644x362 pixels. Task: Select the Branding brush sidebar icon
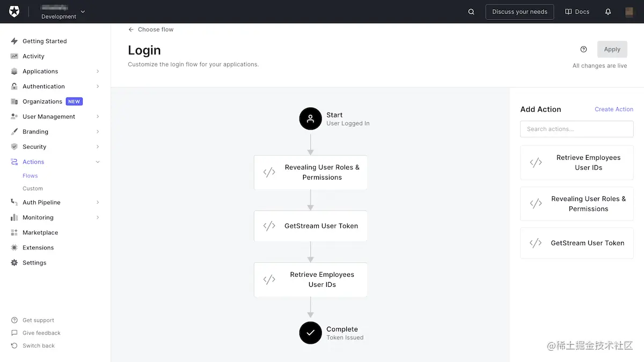coord(13,131)
